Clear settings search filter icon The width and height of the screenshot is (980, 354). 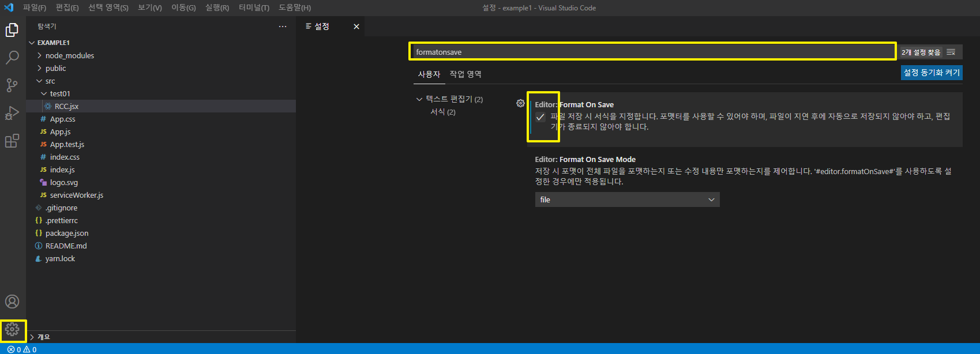(x=951, y=52)
